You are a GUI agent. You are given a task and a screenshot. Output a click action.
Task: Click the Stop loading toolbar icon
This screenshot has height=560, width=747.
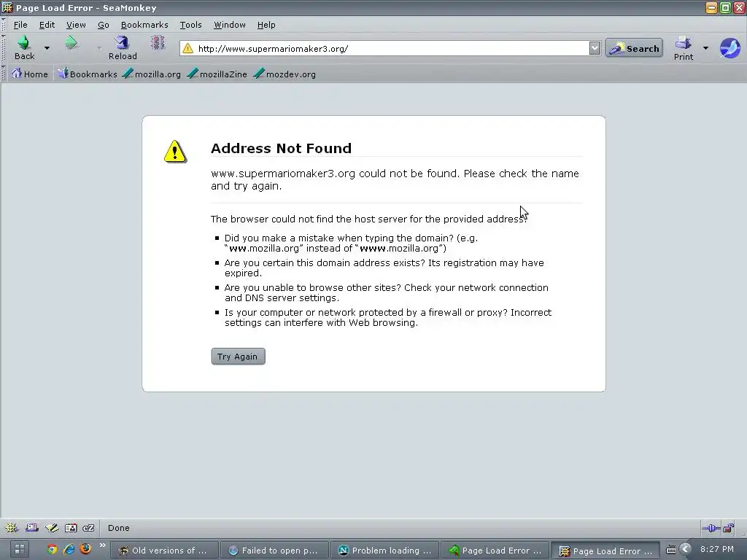tap(158, 43)
